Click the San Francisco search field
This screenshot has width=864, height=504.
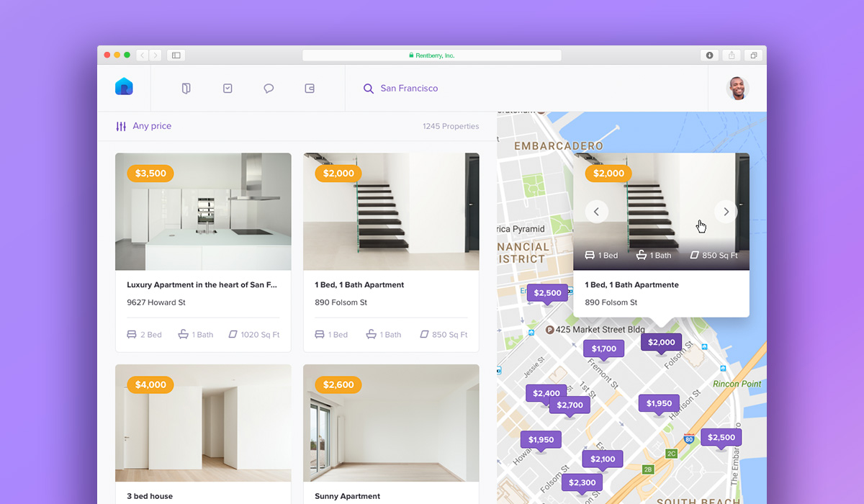point(409,89)
